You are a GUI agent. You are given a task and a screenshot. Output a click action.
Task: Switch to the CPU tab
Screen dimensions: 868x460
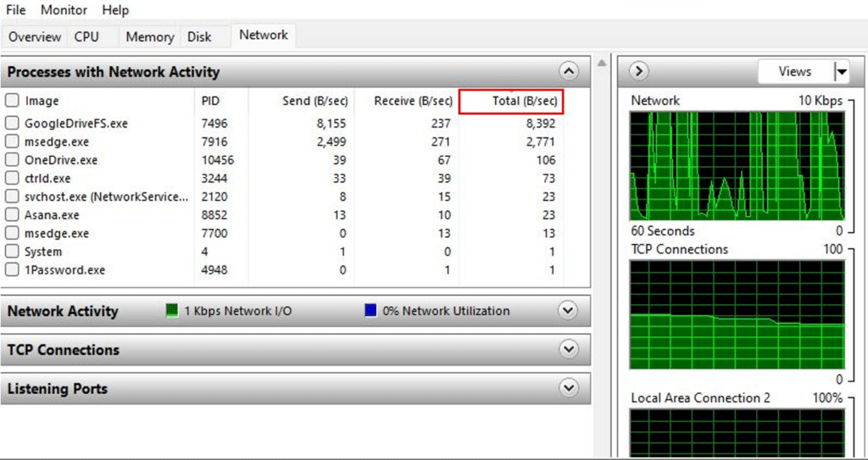(x=86, y=36)
